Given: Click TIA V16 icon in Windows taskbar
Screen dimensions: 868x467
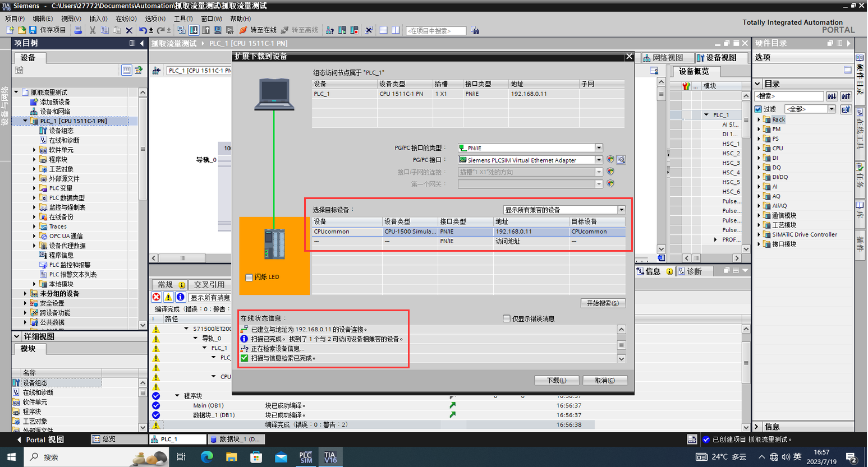Looking at the screenshot, I should [330, 457].
